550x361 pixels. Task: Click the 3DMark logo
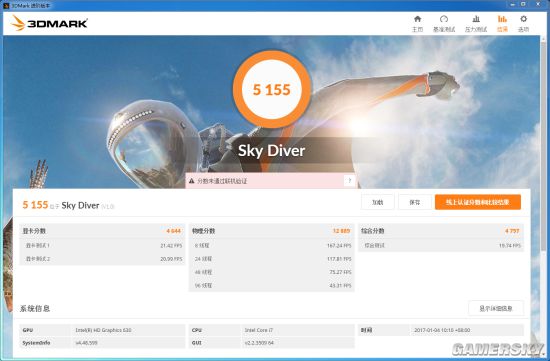(x=49, y=23)
